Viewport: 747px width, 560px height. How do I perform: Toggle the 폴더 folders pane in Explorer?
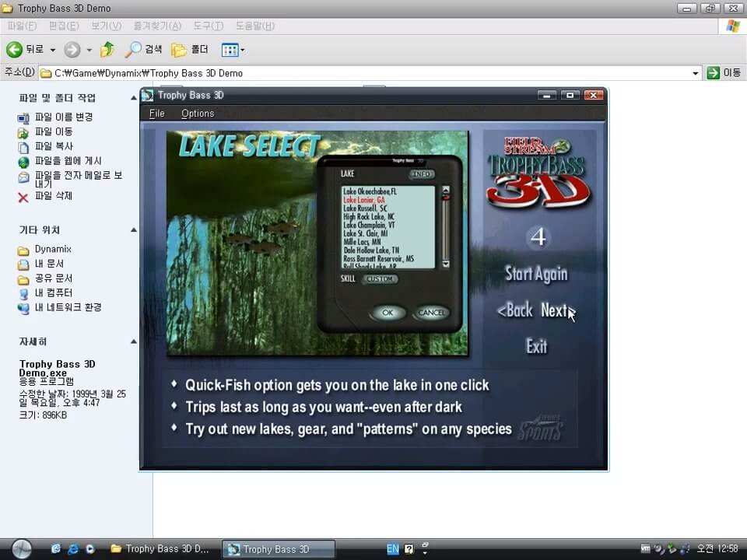190,49
